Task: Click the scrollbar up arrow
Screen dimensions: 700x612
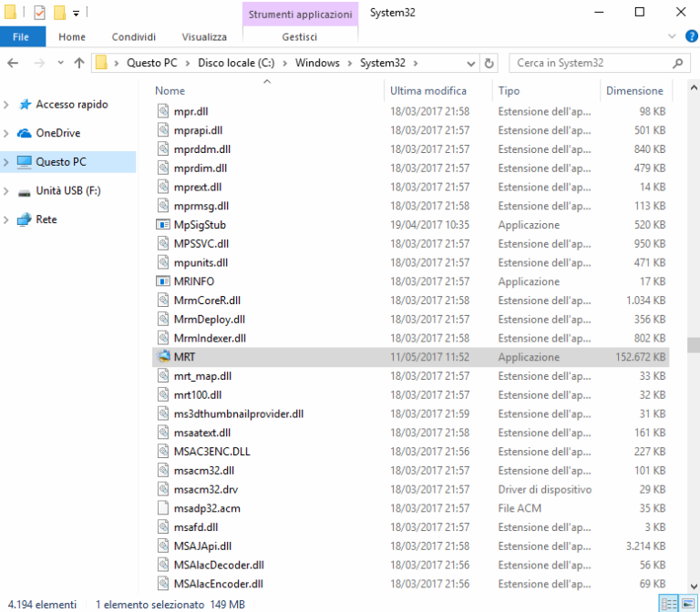Action: pyautogui.click(x=694, y=87)
